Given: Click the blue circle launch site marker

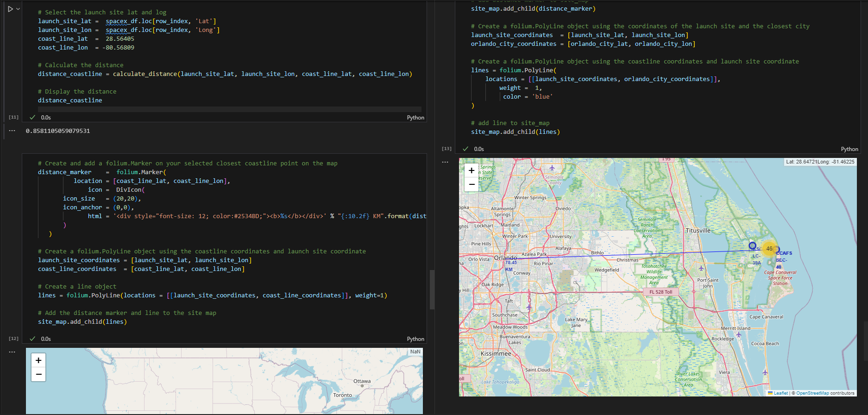Looking at the screenshot, I should click(x=752, y=245).
